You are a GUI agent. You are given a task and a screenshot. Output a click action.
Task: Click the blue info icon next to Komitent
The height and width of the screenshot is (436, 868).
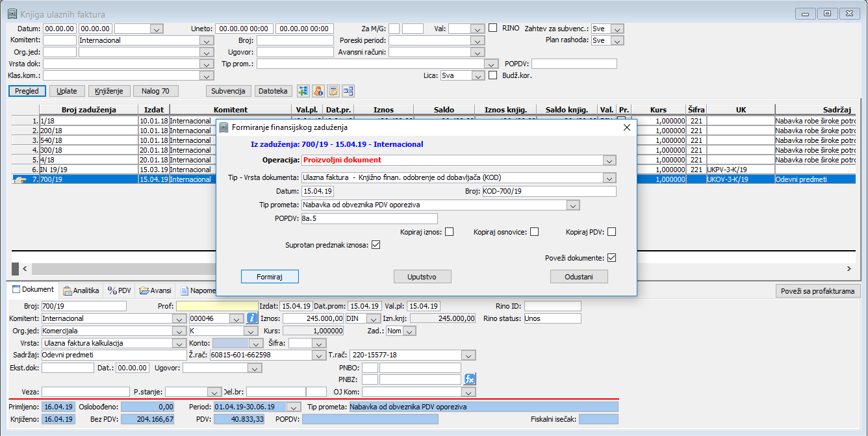pos(252,318)
